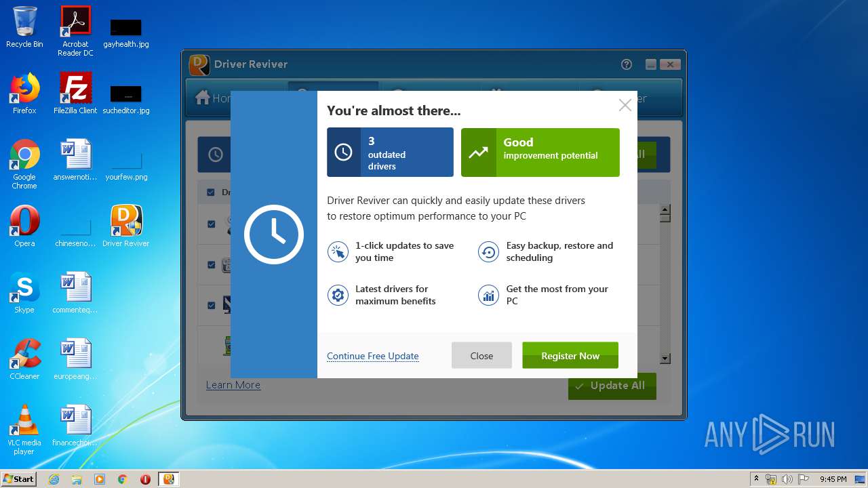Click the Update All button

tap(612, 386)
